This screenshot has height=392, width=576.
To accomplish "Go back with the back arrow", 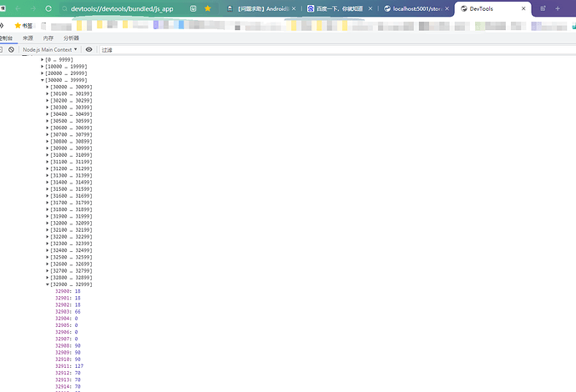I will pos(18,8).
